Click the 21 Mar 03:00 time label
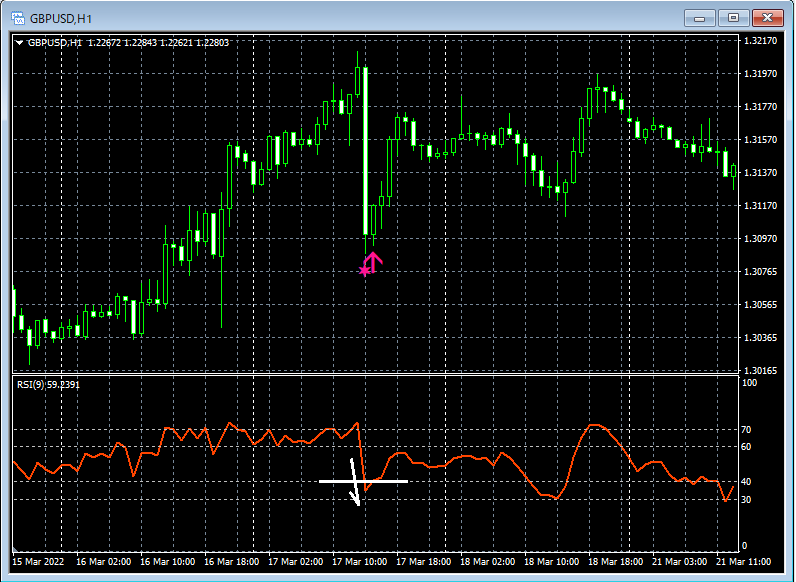The width and height of the screenshot is (796, 582). coord(679,562)
